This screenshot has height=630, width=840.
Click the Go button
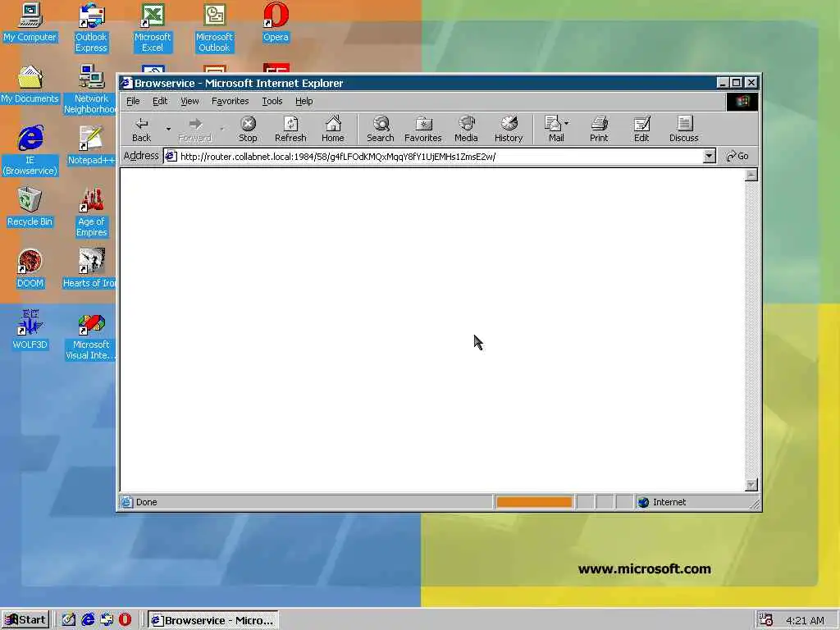[x=737, y=156]
